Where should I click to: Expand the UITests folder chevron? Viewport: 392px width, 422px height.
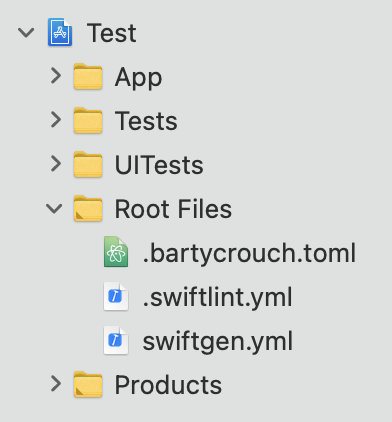(56, 163)
